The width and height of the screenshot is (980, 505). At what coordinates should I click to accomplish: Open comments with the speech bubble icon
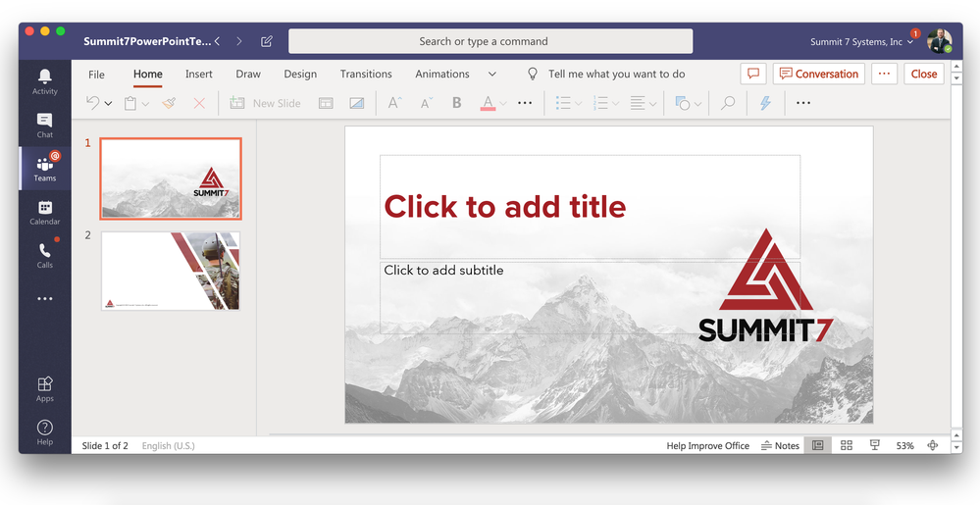(753, 74)
